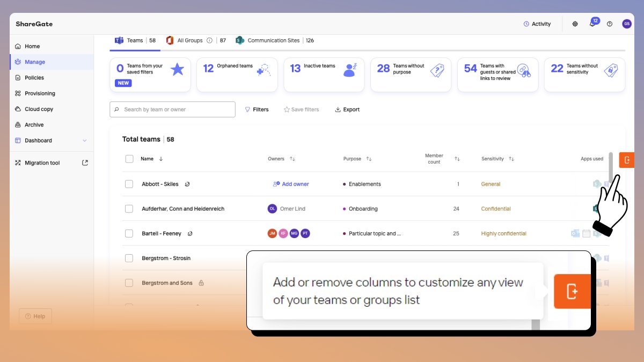Screen dimensions: 644x362
Task: Switch to the Teams tab
Action: [135, 40]
